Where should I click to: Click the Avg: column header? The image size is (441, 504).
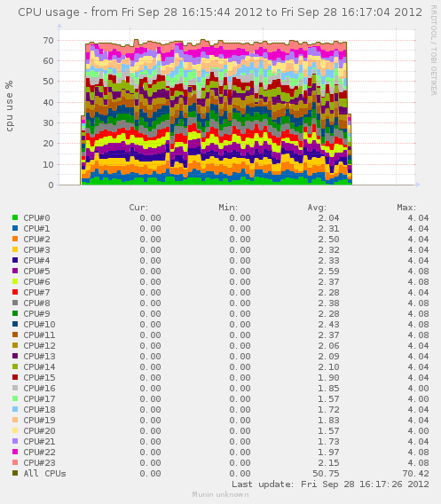pos(317,208)
